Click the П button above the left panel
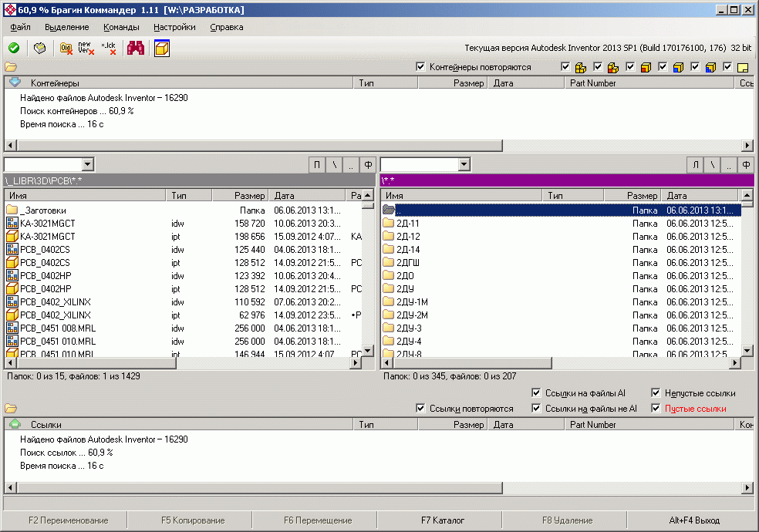Screen dimensions: 759x532 pos(317,165)
